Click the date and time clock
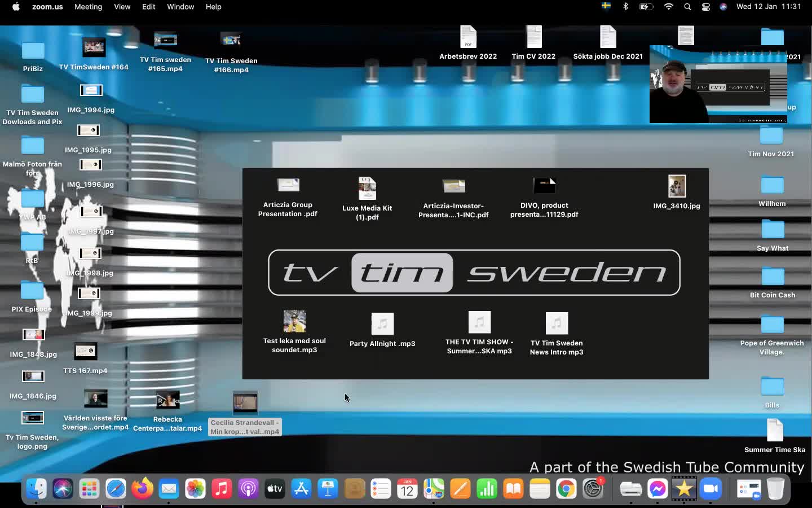This screenshot has height=508, width=812. 769,7
